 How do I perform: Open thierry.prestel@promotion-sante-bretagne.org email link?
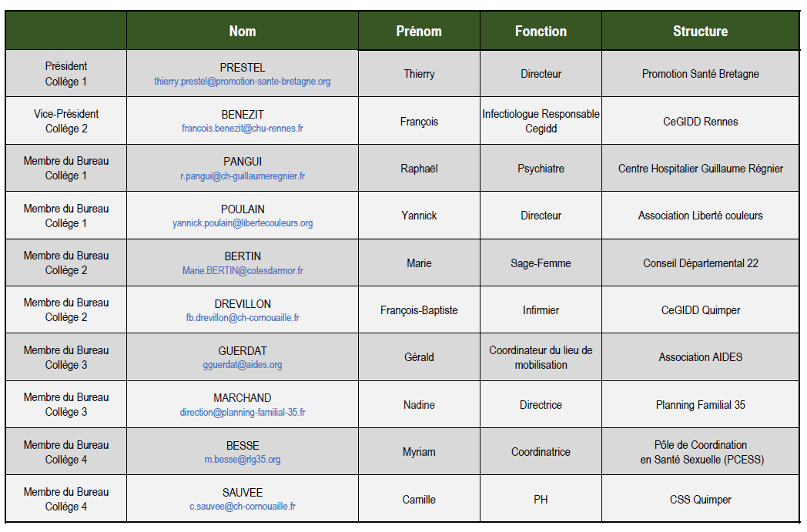243,82
